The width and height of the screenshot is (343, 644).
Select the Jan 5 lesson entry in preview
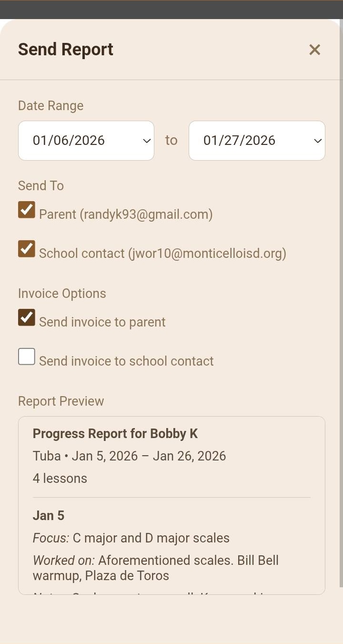pyautogui.click(x=49, y=516)
